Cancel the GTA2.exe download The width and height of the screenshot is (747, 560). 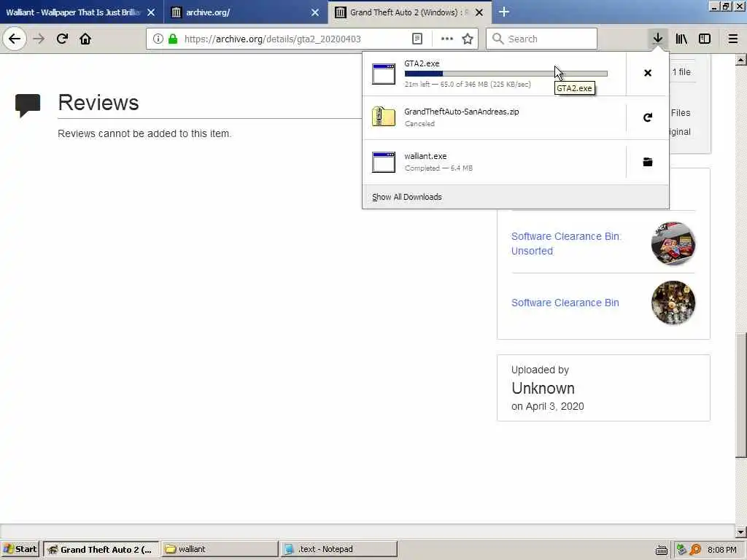(648, 73)
